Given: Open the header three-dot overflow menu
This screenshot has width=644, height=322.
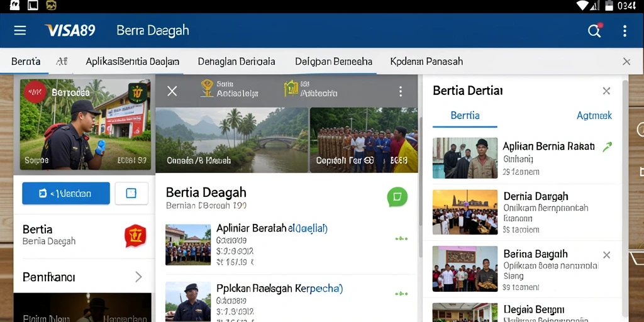Looking at the screenshot, I should [625, 31].
